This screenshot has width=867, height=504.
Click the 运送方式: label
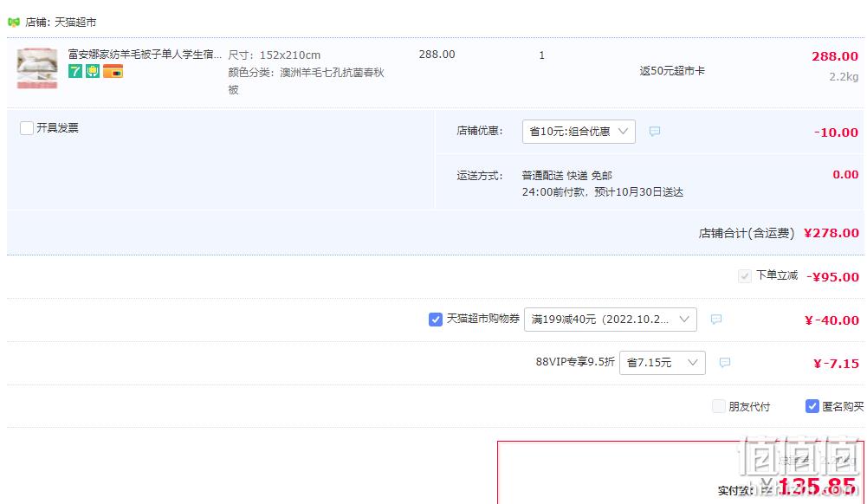point(480,176)
